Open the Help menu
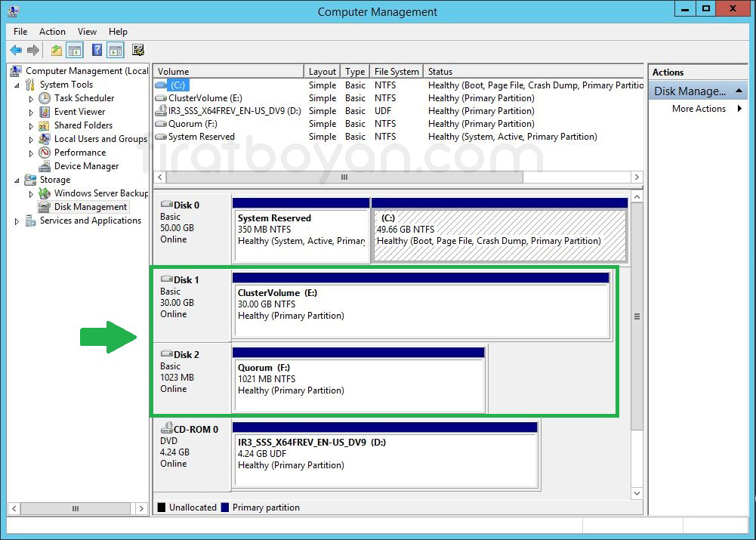Viewport: 756px width, 540px height. (x=118, y=31)
